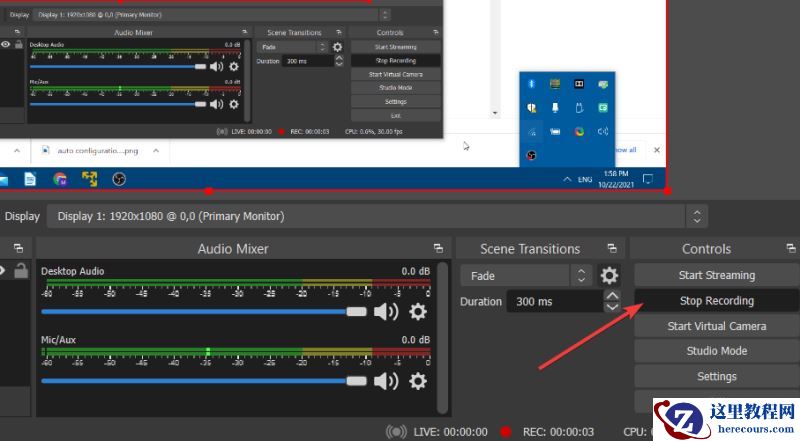Open the notification center icon
Screen dimensions: 800x441
[648, 179]
